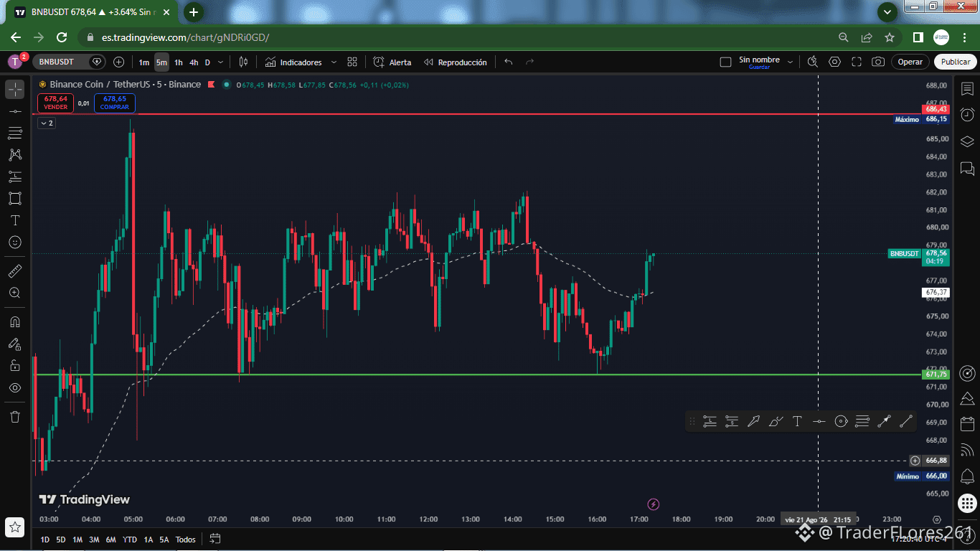The height and width of the screenshot is (551, 980).
Task: Select short position tool in floating toolbar
Action: [732, 422]
